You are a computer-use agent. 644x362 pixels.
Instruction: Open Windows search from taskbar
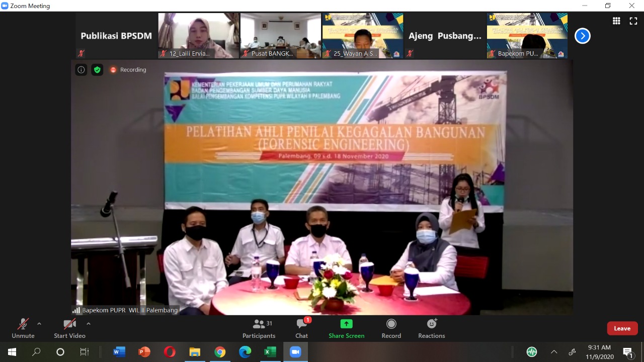36,352
